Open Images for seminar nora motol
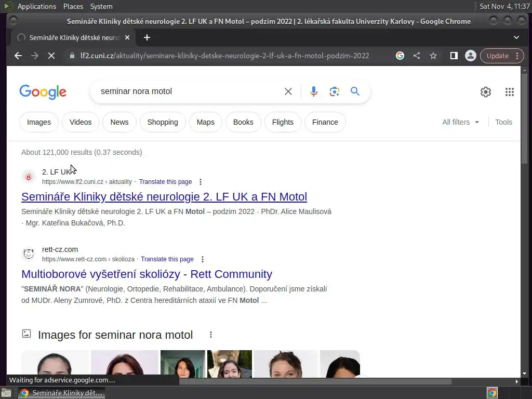The width and height of the screenshot is (532, 399). 115,335
